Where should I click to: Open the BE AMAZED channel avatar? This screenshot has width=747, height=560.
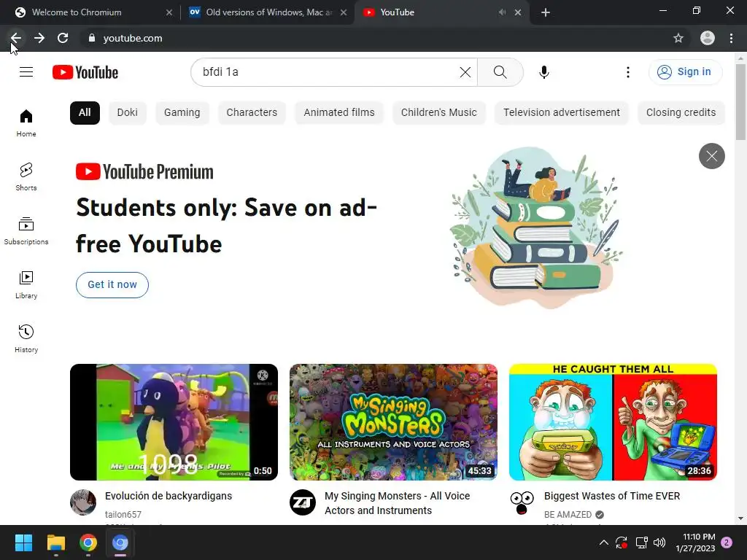point(522,502)
